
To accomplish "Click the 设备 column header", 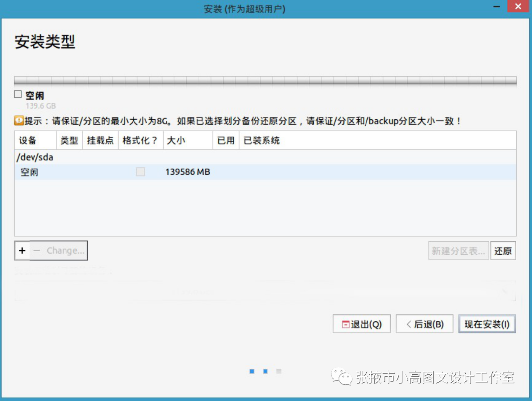I will pos(28,140).
